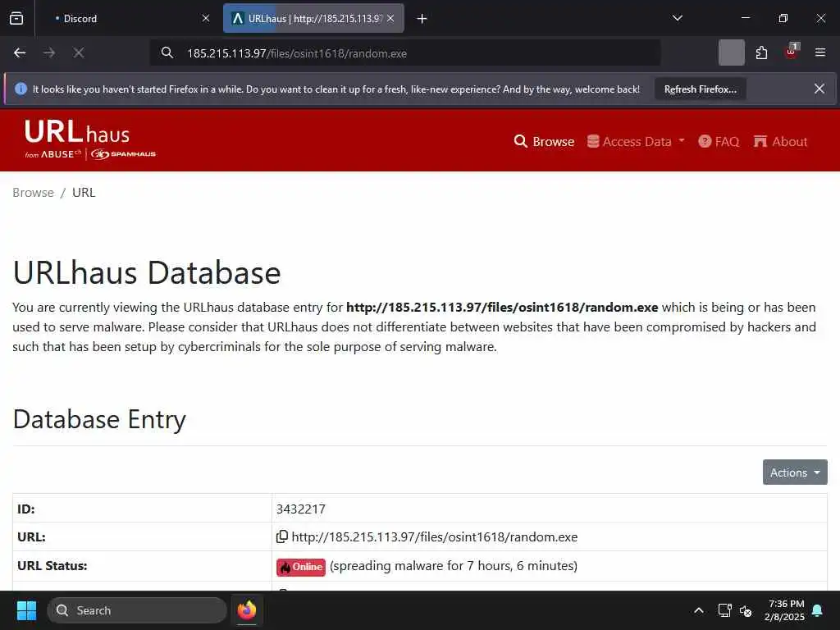Close the Discord tab
Screen dimensions: 840x630
pyautogui.click(x=206, y=18)
